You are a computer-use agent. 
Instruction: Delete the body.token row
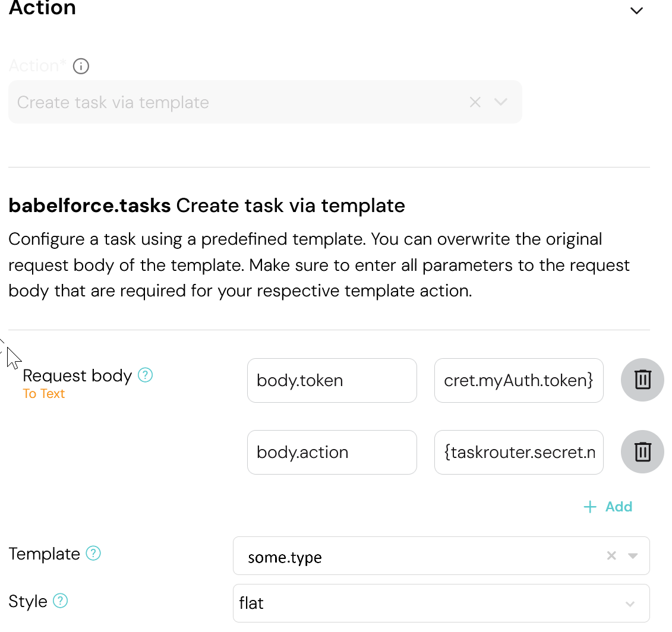tap(642, 380)
